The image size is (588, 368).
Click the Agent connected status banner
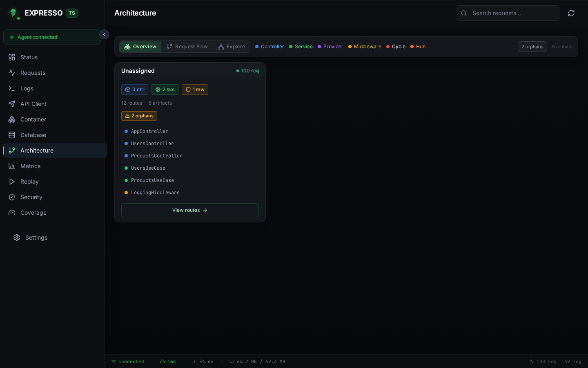[x=52, y=37]
